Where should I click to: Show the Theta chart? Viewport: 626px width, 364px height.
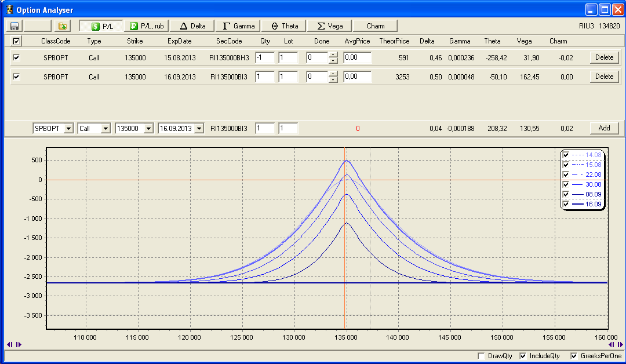coord(285,26)
